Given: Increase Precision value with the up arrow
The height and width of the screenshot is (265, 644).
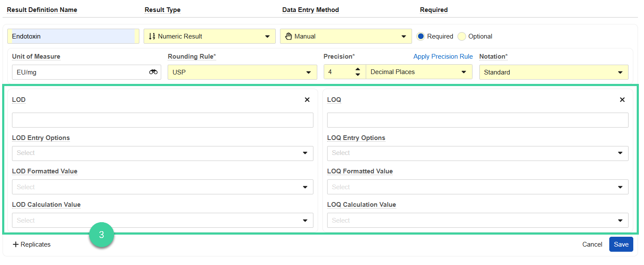Looking at the screenshot, I should tap(358, 69).
